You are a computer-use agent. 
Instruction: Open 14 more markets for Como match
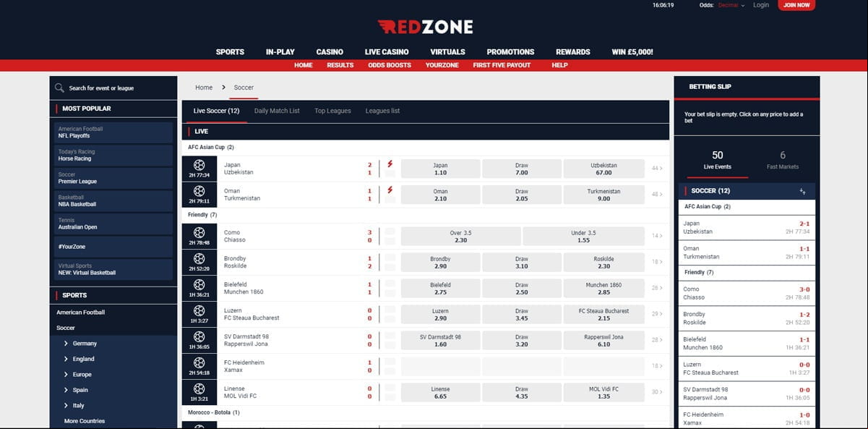click(657, 236)
